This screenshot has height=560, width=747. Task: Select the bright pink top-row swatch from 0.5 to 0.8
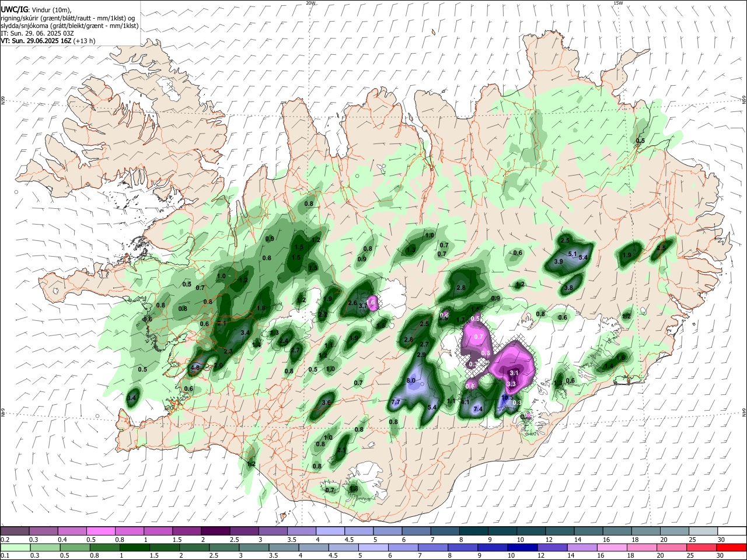(x=100, y=531)
